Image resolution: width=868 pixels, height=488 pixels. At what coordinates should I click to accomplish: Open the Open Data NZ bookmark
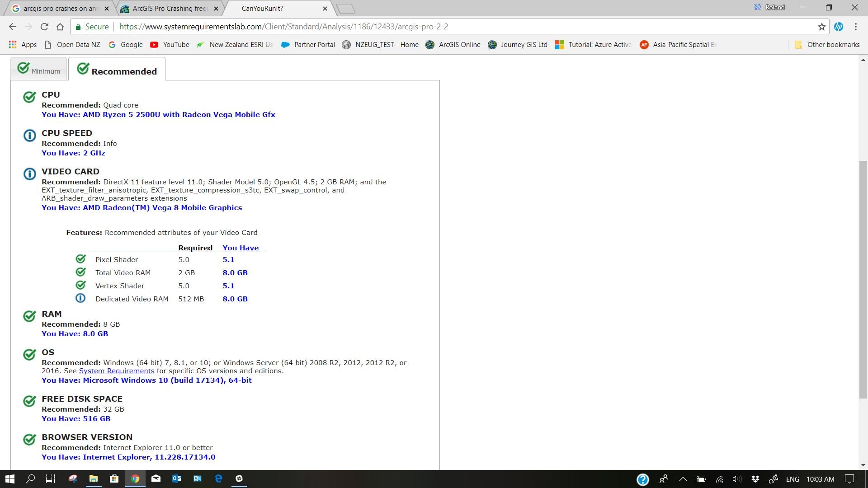[x=72, y=45]
